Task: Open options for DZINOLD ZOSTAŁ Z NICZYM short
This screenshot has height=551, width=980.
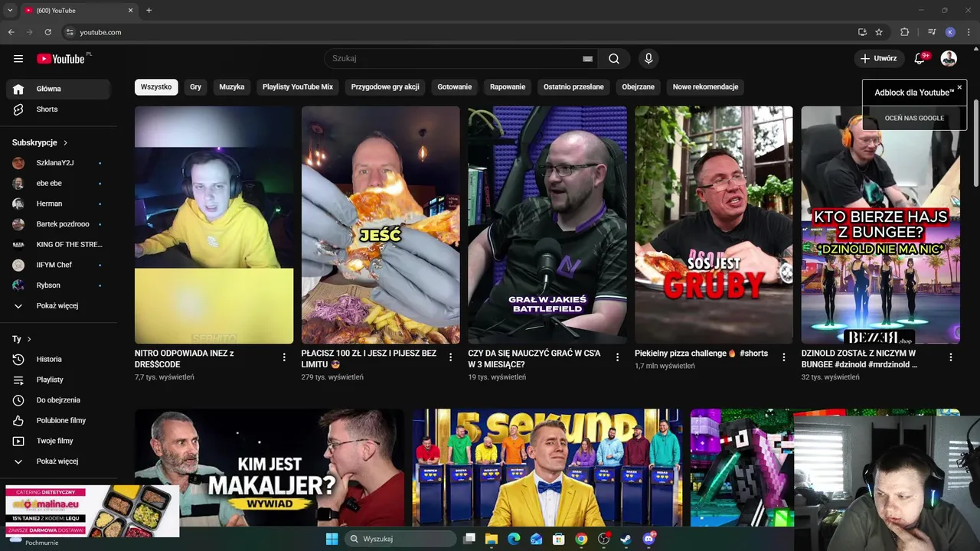Action: (950, 357)
